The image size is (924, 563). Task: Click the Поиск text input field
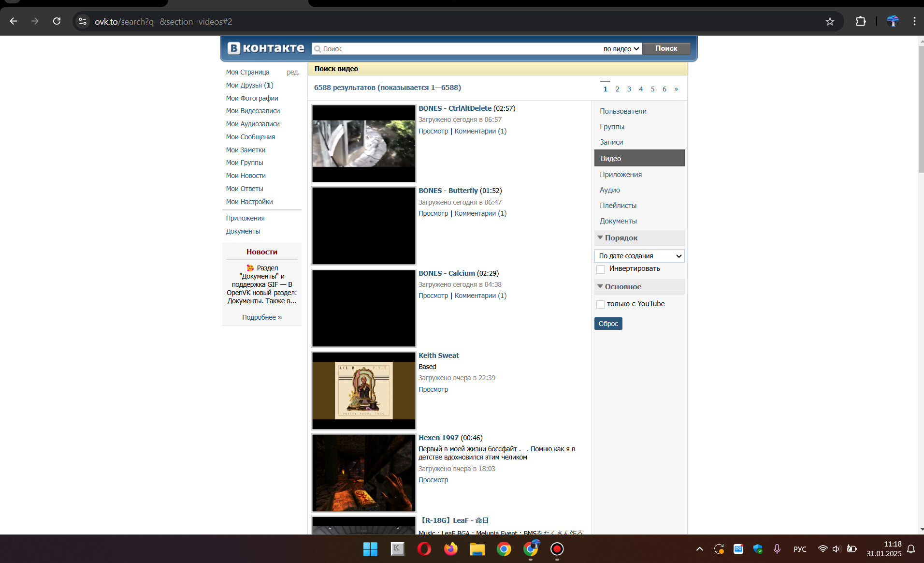tap(457, 48)
